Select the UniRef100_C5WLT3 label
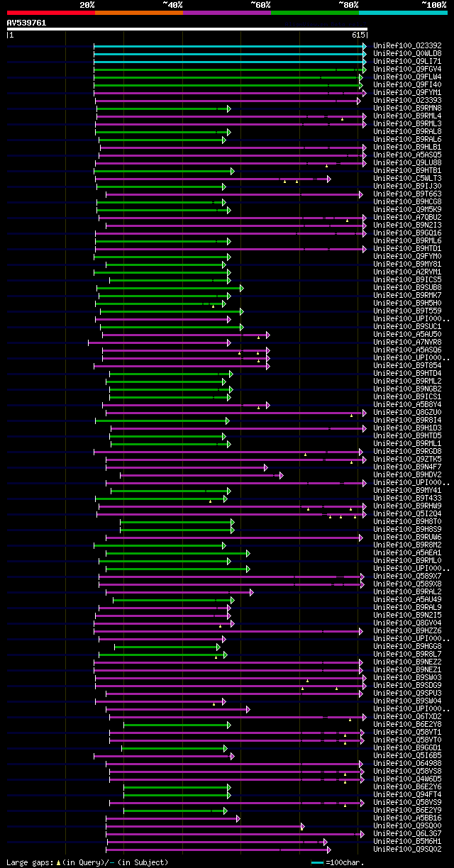The image size is (454, 868). (x=407, y=178)
